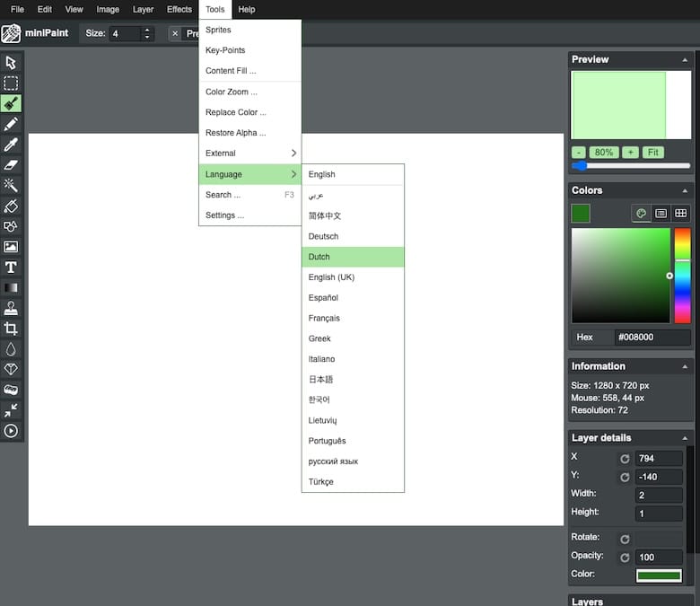
Task: Zoom out with minus button
Action: (579, 153)
